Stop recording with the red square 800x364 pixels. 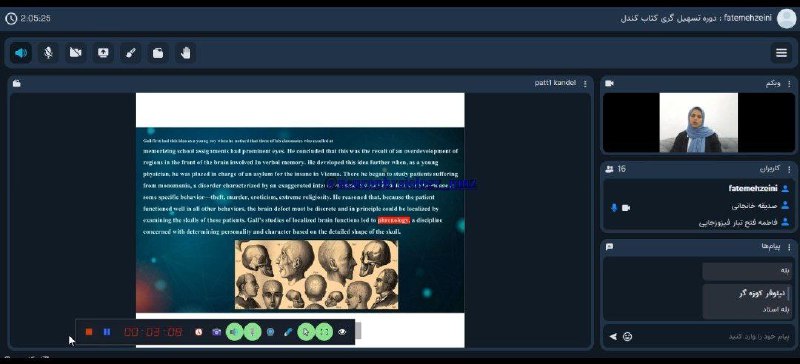click(x=89, y=332)
